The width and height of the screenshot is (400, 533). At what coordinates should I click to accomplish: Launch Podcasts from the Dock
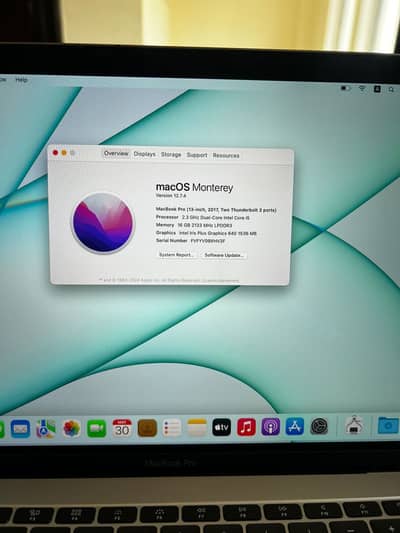click(x=271, y=427)
